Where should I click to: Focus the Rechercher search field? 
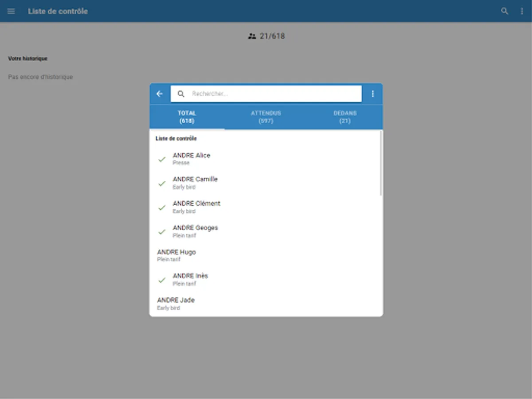pyautogui.click(x=266, y=94)
